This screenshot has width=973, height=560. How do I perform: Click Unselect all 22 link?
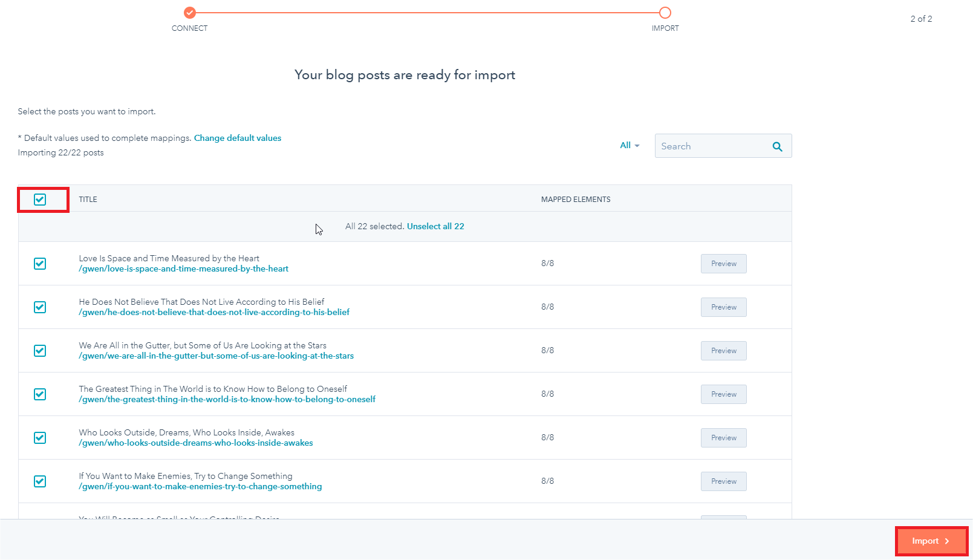coord(435,227)
